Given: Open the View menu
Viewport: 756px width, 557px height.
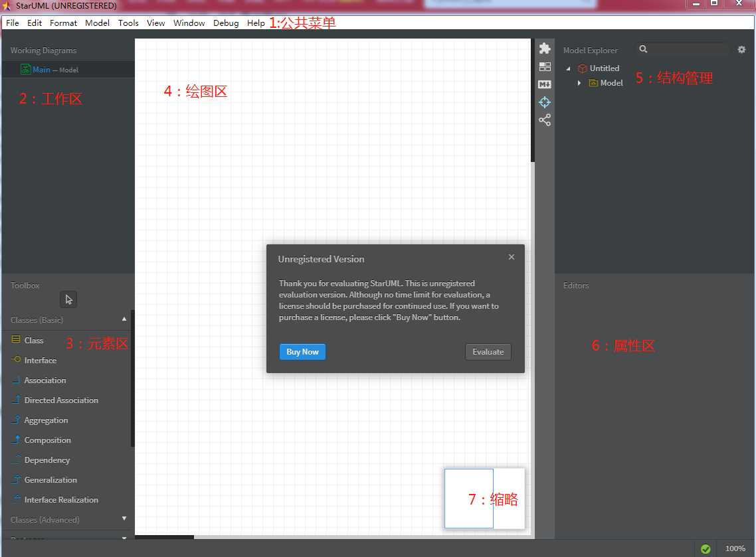Looking at the screenshot, I should tap(155, 23).
